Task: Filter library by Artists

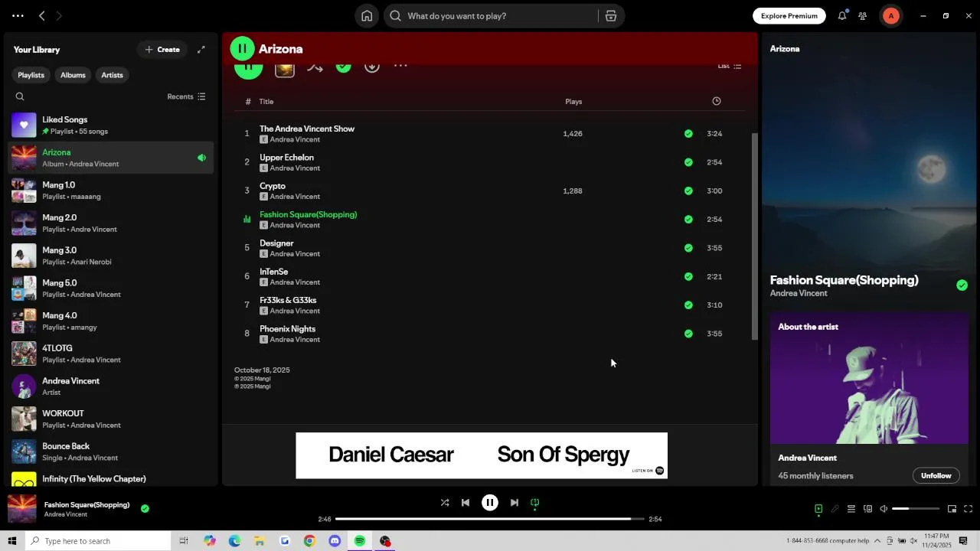Action: click(112, 75)
